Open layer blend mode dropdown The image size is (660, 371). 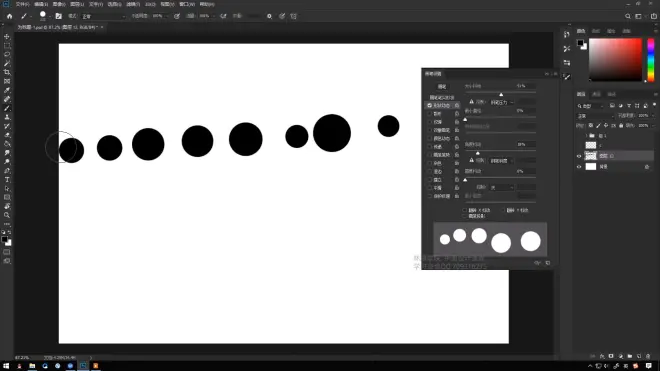coord(595,116)
